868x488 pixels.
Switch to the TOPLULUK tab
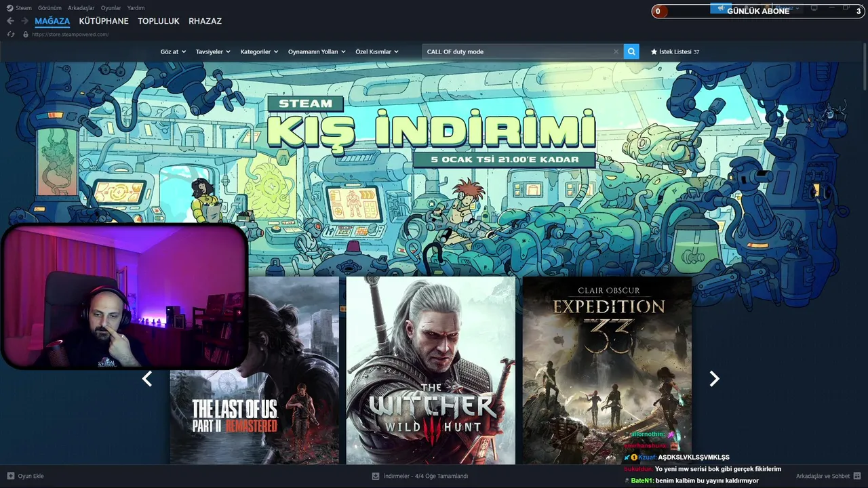159,21
